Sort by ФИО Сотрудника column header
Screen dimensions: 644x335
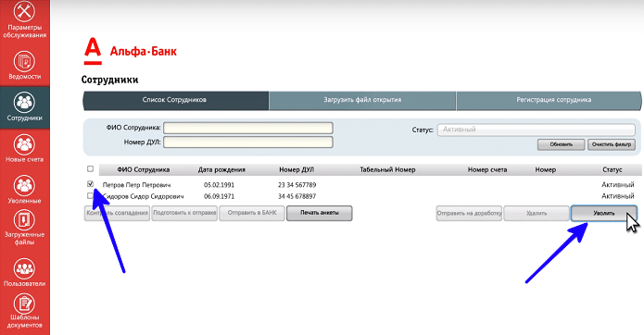click(143, 169)
